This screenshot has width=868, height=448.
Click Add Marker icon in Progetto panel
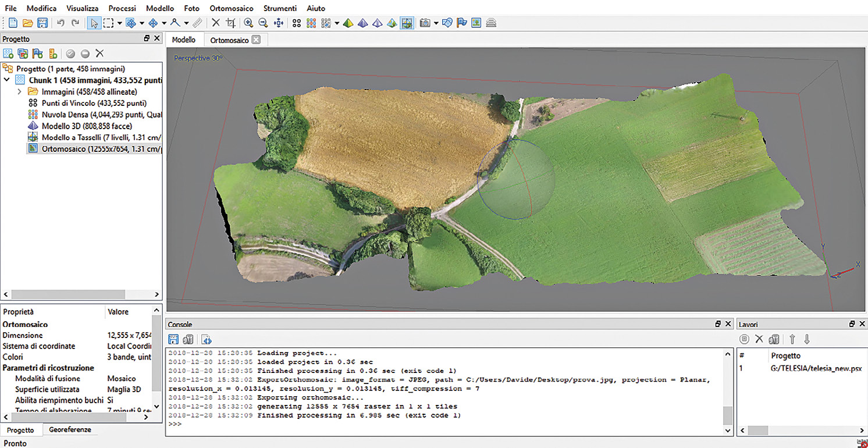(38, 54)
